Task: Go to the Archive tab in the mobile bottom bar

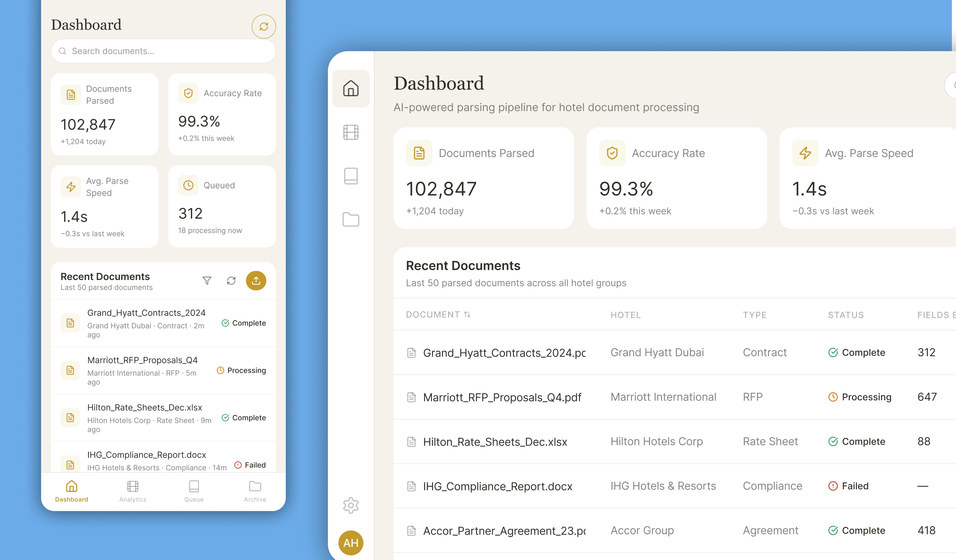Action: 255,491
